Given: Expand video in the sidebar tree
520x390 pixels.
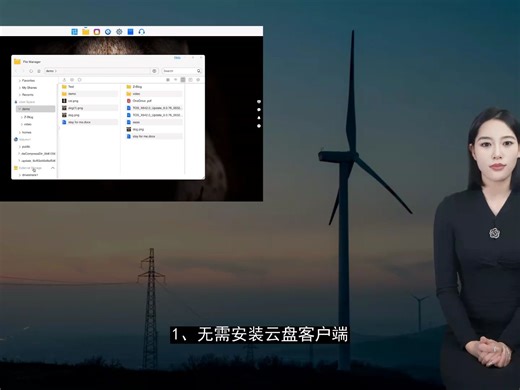Looking at the screenshot, I should pos(22,124).
